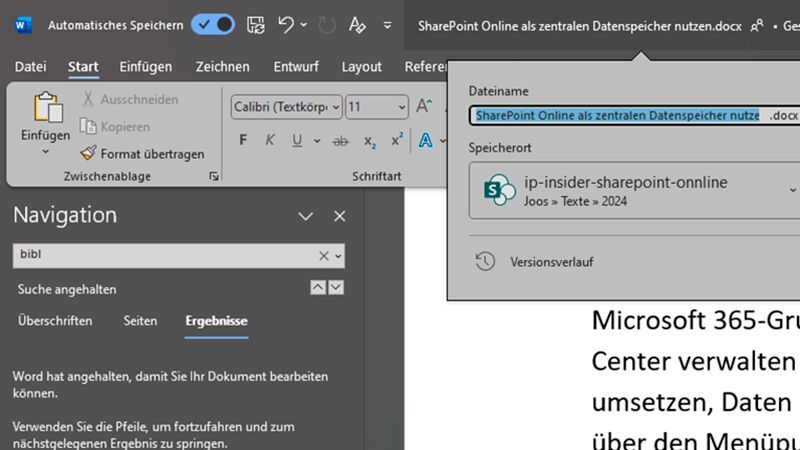Select the Start ribbon tab
The height and width of the screenshot is (450, 800).
click(83, 67)
